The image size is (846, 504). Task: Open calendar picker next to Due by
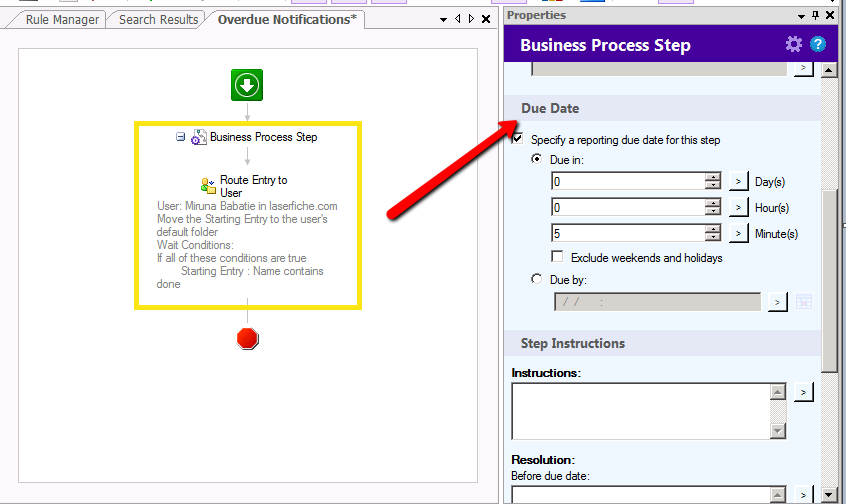[804, 302]
